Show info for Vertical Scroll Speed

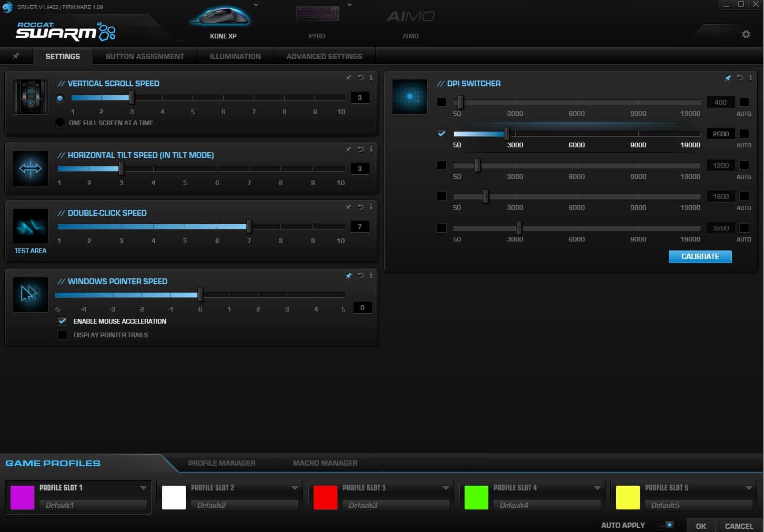[x=371, y=77]
